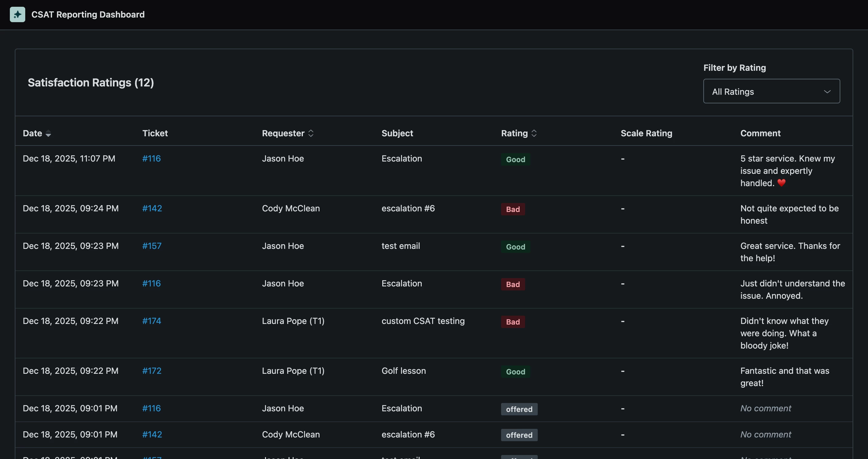Open ticket #142 rated Bad
The height and width of the screenshot is (459, 868).
click(152, 209)
